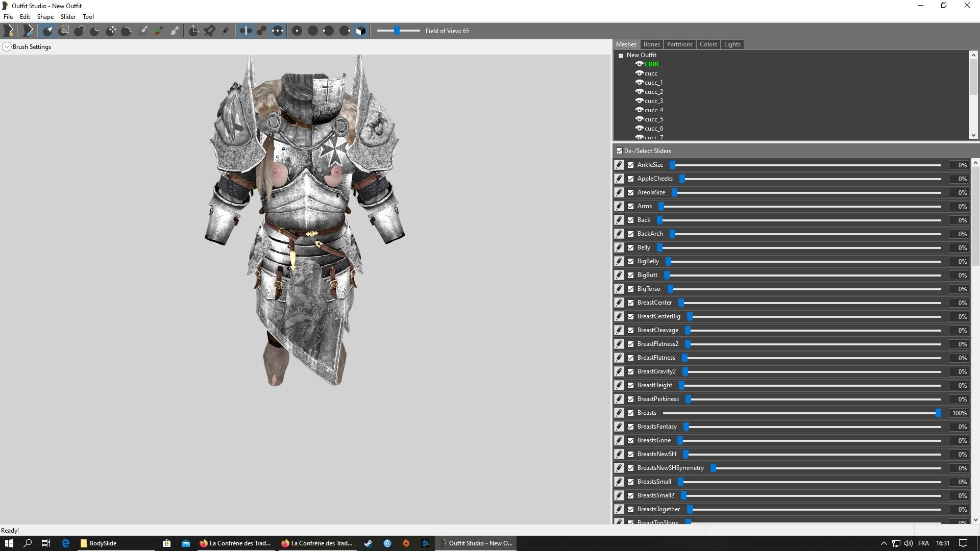Click taskbar Search magnifier icon
Screen dimensions: 980x551
(x=28, y=543)
